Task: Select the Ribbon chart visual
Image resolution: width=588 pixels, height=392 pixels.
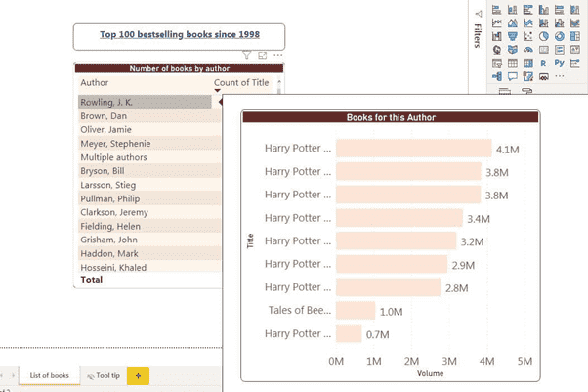Action: click(x=575, y=22)
